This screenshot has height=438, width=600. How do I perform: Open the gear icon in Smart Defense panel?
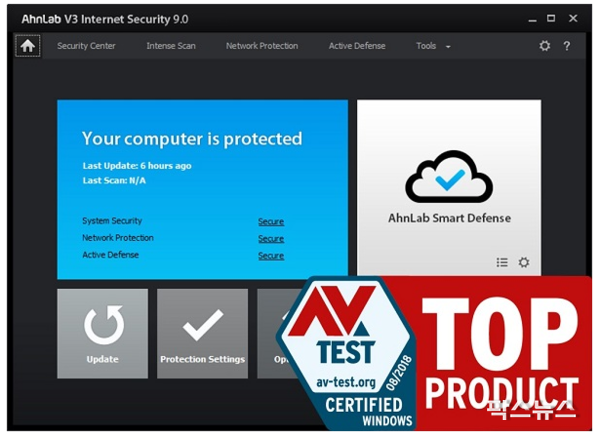(x=524, y=263)
